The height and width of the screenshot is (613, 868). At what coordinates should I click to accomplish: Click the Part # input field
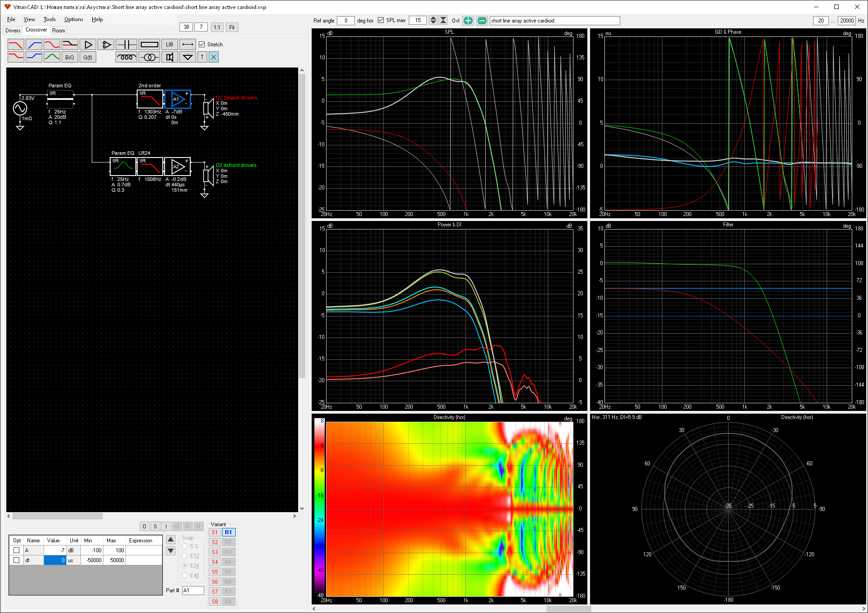(x=193, y=590)
